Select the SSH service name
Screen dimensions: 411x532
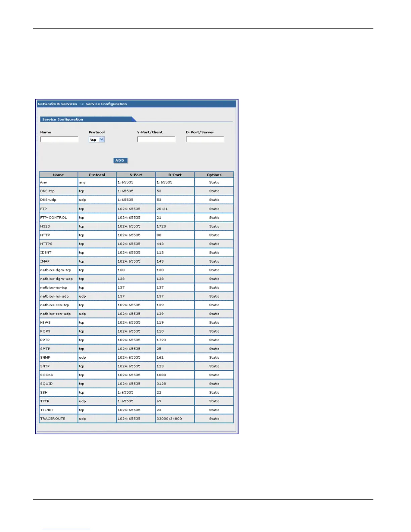pos(44,392)
